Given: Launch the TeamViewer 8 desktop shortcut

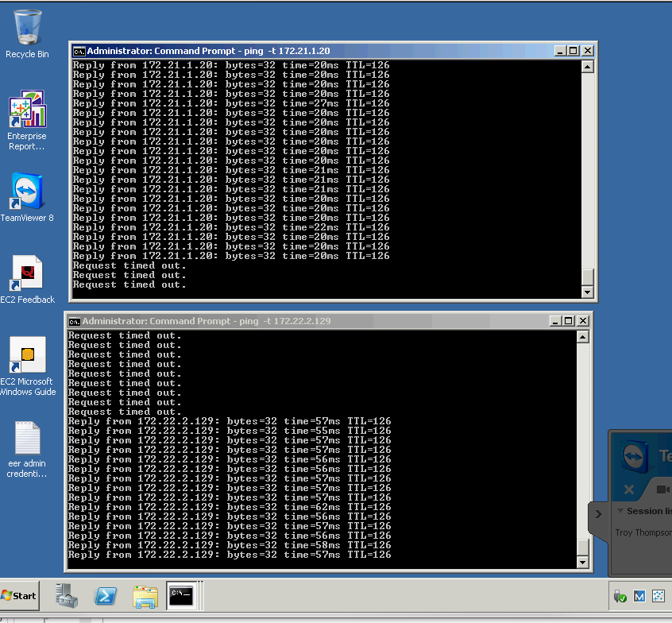Looking at the screenshot, I should 27,197.
